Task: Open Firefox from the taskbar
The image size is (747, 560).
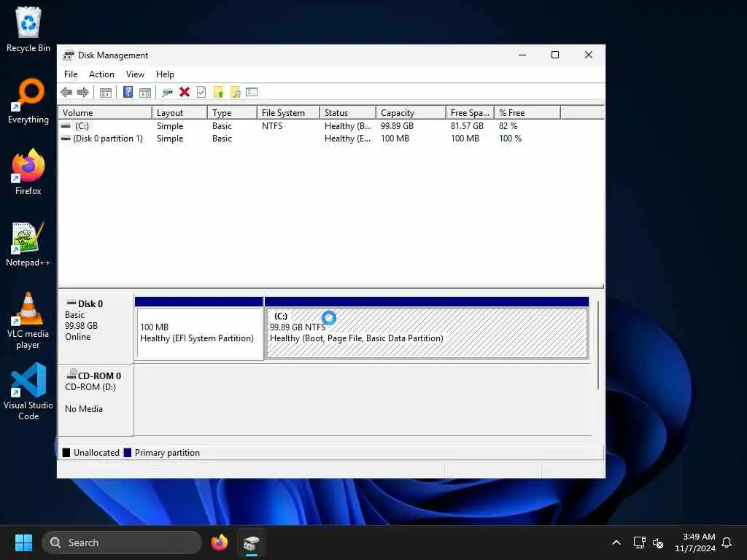Action: click(x=219, y=542)
